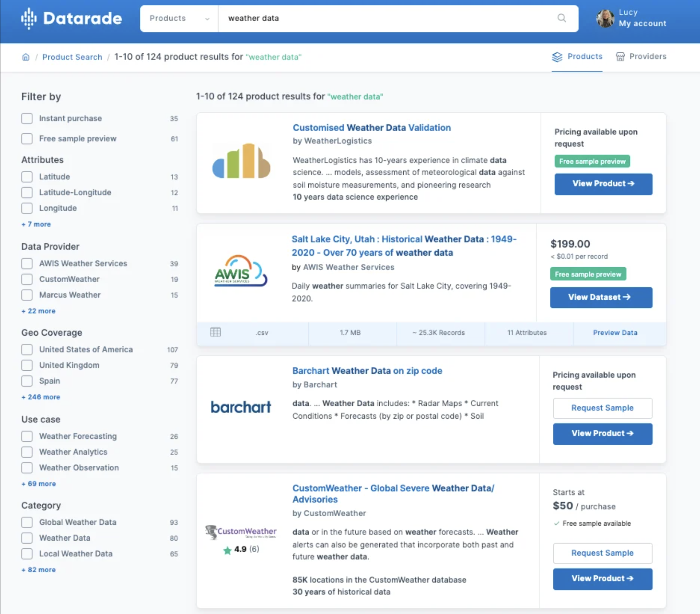Click the home icon in the breadcrumb
Viewport: 700px width, 614px height.
pyautogui.click(x=25, y=57)
